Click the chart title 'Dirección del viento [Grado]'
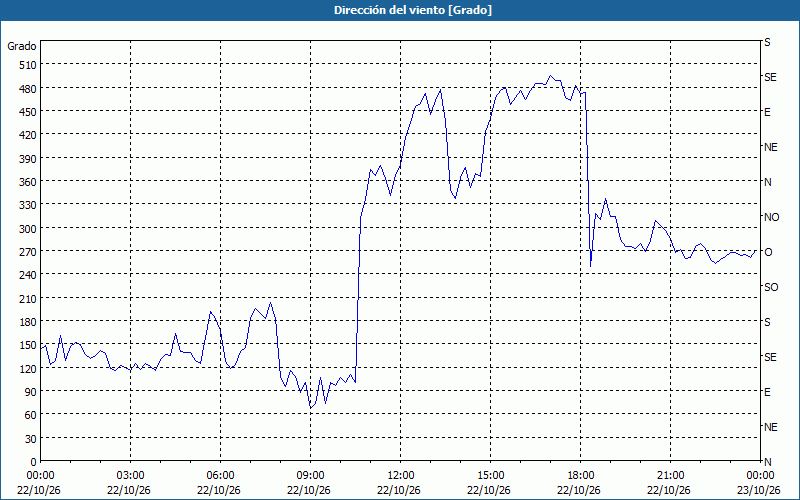Image resolution: width=800 pixels, height=500 pixels. point(413,10)
